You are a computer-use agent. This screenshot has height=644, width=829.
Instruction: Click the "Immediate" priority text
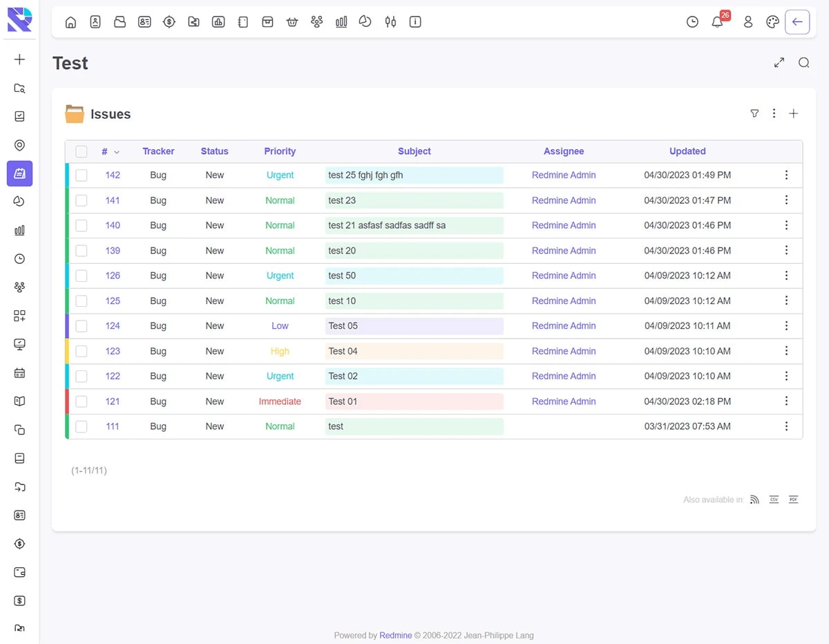(x=280, y=401)
